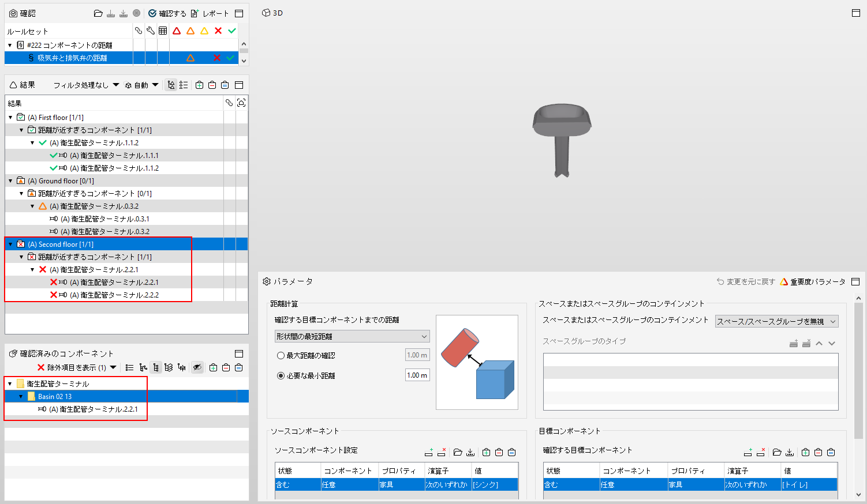
Task: Open saved filter in 確認する目標コンポーネント toolbar
Action: (777, 452)
